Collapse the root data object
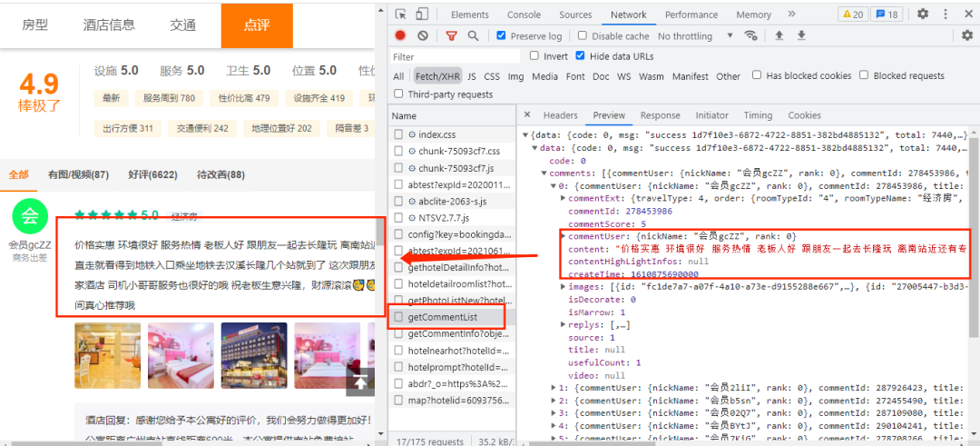The width and height of the screenshot is (980, 446). (526, 135)
